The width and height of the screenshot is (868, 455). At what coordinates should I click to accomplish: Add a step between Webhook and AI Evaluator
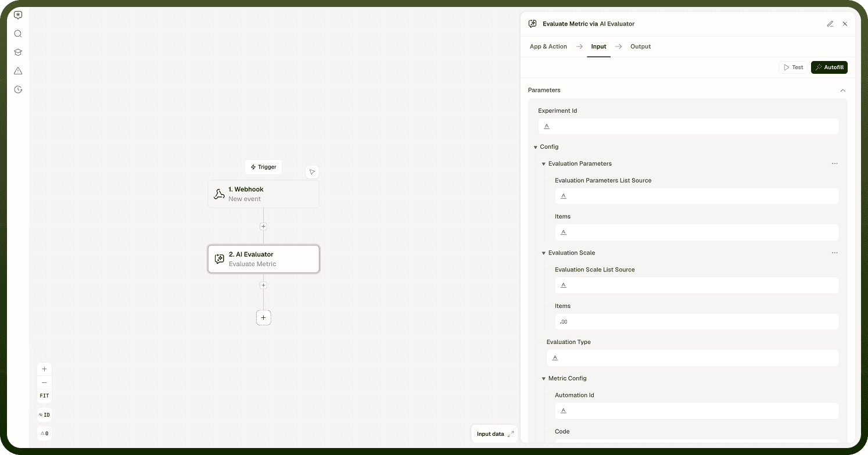coord(263,227)
